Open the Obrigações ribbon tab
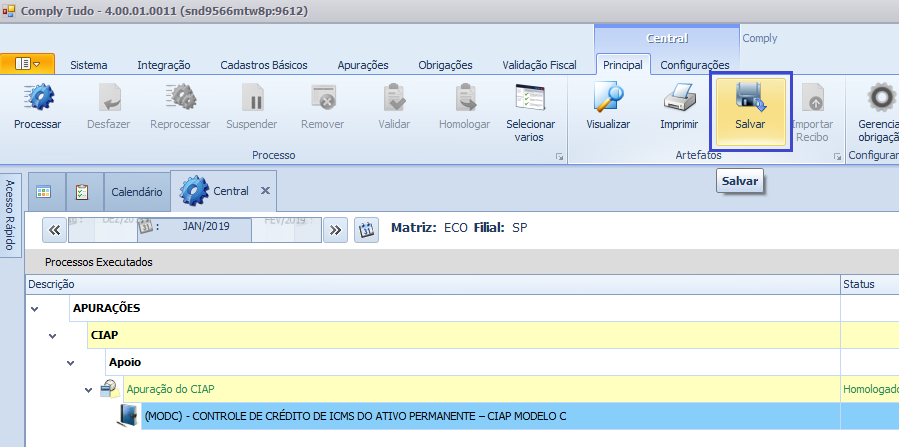 pos(445,65)
